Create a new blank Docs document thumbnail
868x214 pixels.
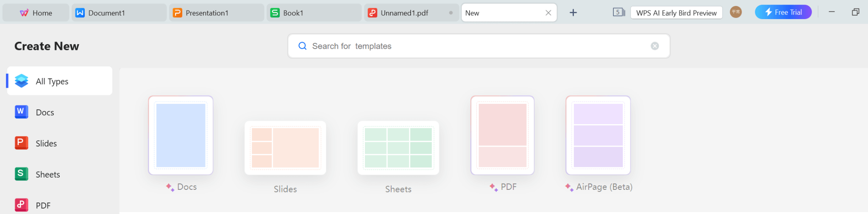(181, 136)
